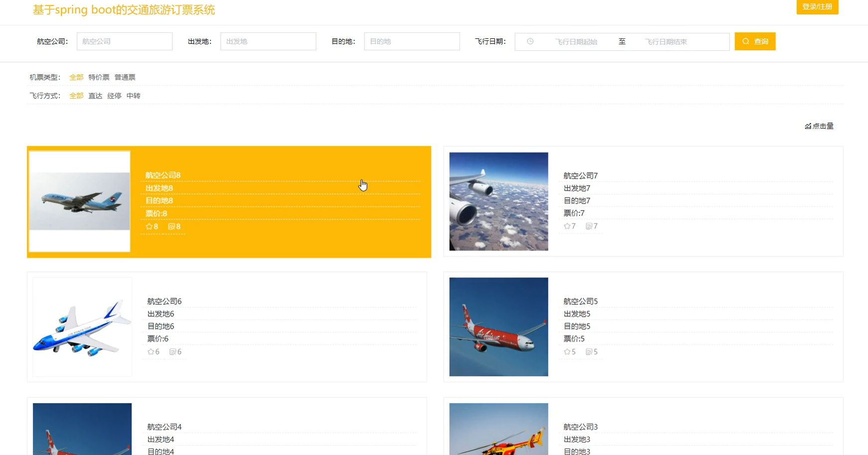868x455 pixels.
Task: Click the 出发地7 text
Action: click(577, 188)
